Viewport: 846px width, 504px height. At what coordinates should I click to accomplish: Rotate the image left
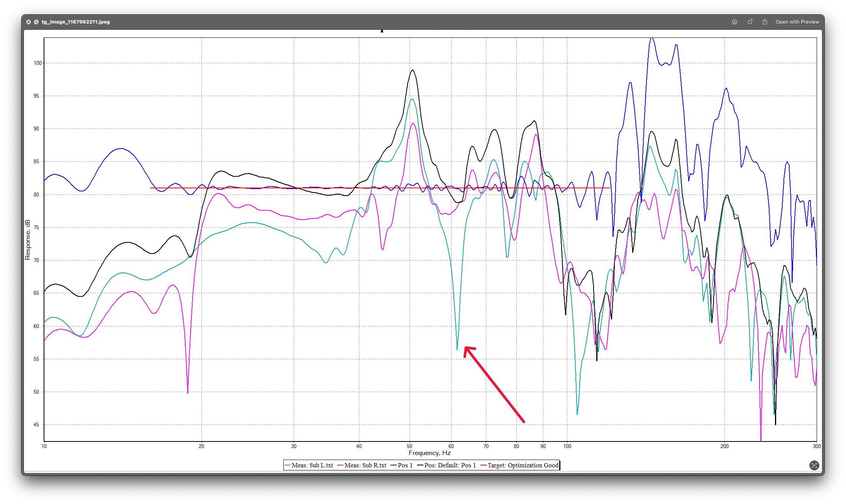coord(750,22)
